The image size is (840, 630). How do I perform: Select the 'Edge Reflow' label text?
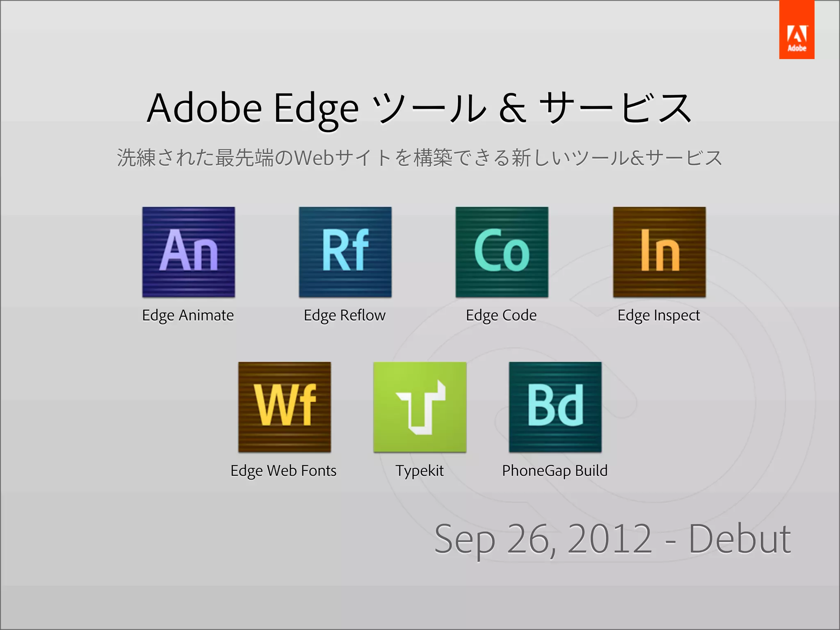345,315
